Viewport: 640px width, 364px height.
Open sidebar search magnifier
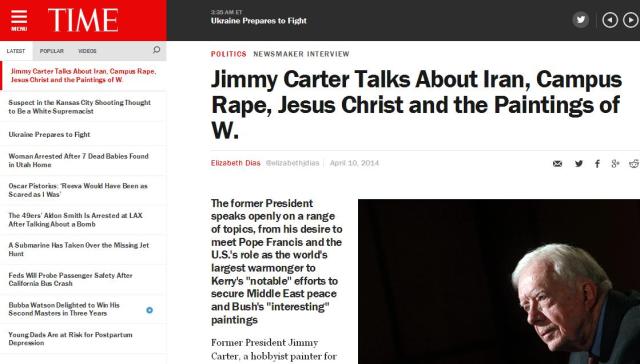coord(156,50)
